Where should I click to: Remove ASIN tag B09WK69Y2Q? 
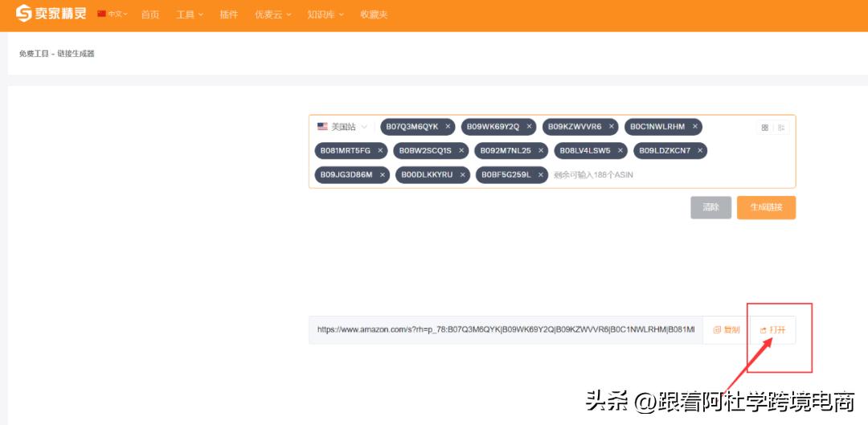pos(529,127)
